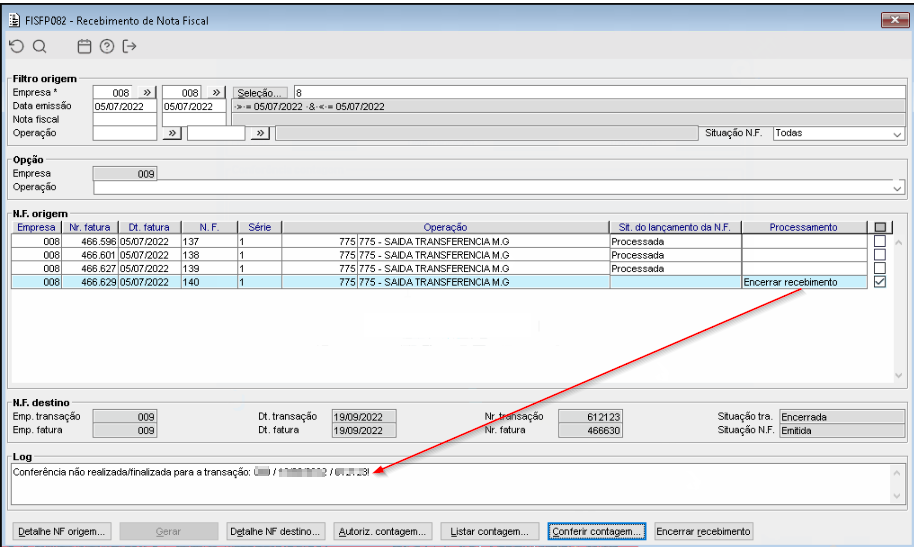Viewport: 914px width, 547px height.
Task: Click the Nr. transação field 612123
Action: 590,417
